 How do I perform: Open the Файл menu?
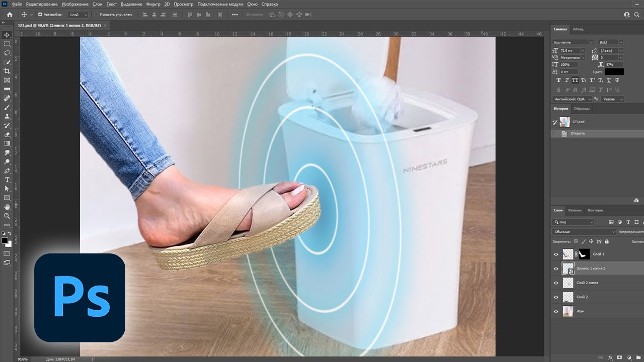click(17, 4)
